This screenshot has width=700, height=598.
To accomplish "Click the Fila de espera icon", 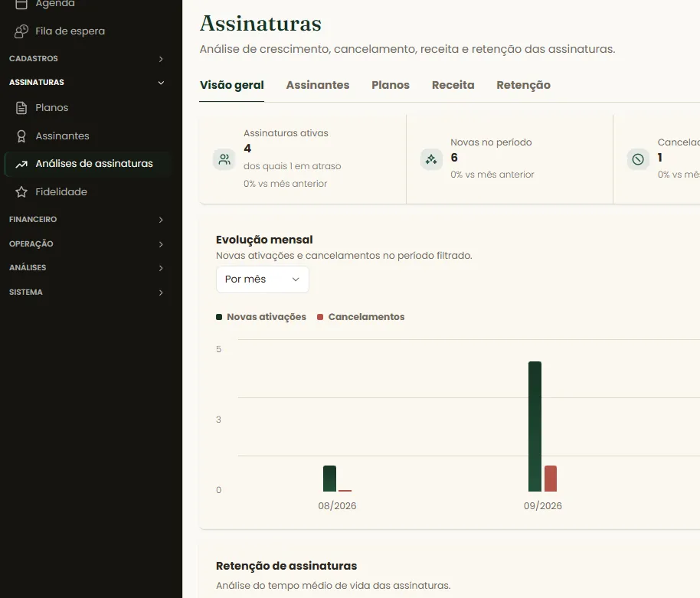I will [x=21, y=31].
